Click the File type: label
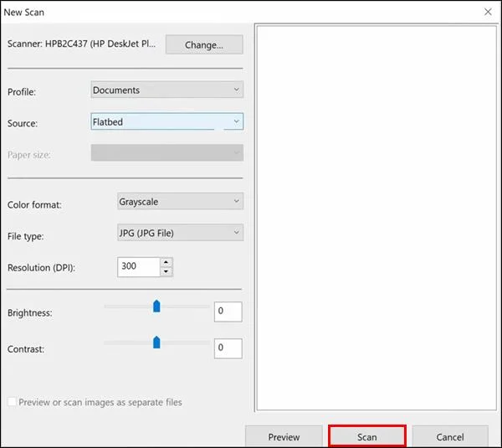 26,236
